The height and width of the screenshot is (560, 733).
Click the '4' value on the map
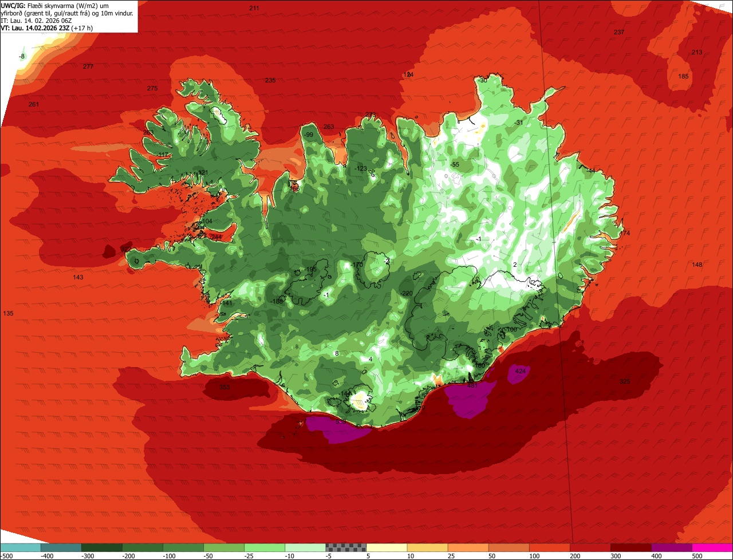(371, 359)
